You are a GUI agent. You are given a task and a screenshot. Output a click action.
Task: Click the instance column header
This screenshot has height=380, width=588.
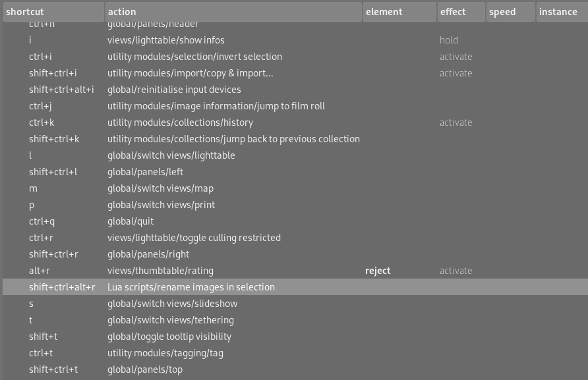click(x=561, y=12)
